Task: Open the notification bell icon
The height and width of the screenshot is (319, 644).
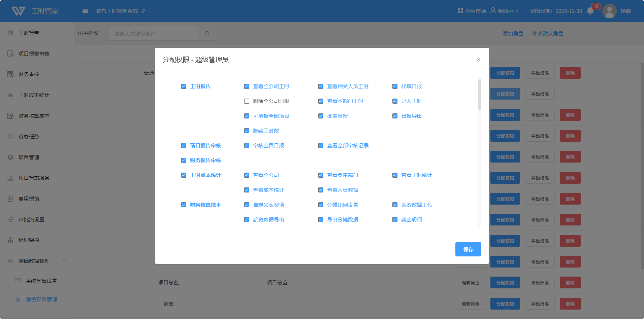Action: [x=590, y=11]
